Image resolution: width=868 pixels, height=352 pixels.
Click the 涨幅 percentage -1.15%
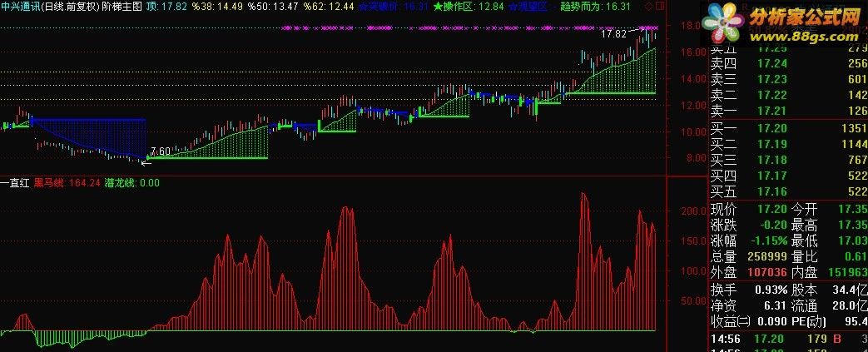(x=769, y=240)
